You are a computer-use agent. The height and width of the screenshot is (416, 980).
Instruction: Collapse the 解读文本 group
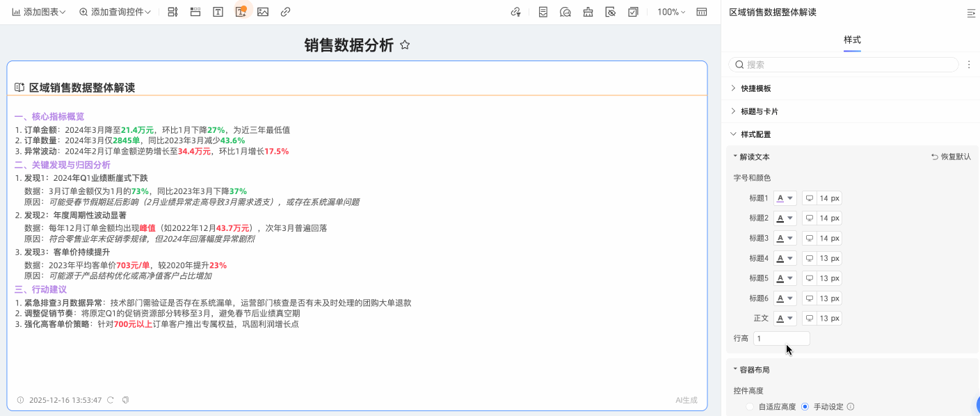point(750,157)
